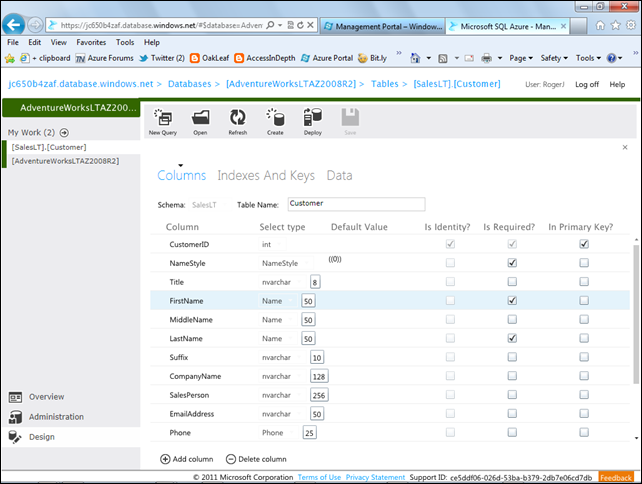642x484 pixels.
Task: Open Title type dropdown showing nvarchar
Action: [283, 282]
